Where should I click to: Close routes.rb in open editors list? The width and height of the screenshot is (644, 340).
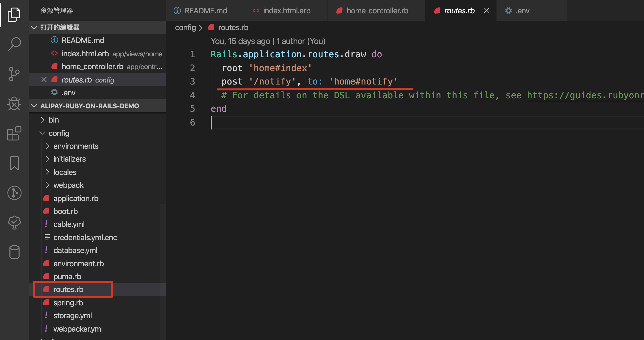(44, 80)
